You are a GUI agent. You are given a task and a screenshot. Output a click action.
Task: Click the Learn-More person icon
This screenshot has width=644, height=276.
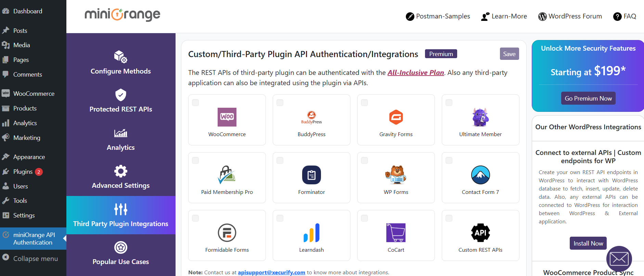[485, 16]
